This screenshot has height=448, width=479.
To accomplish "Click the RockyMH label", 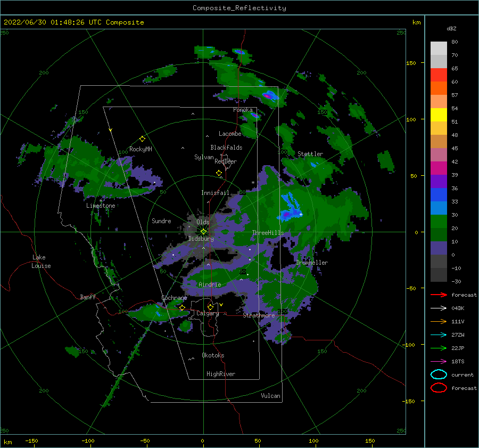I will coord(141,149).
